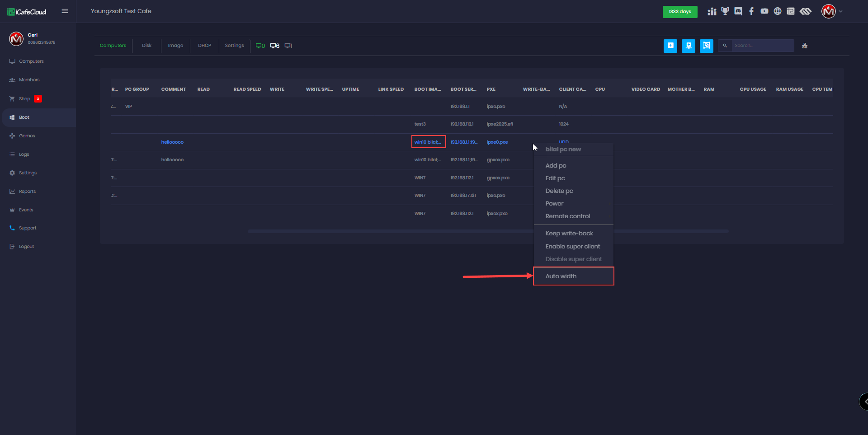The height and width of the screenshot is (435, 868).
Task: Expand the user avatar dropdown
Action: point(832,11)
